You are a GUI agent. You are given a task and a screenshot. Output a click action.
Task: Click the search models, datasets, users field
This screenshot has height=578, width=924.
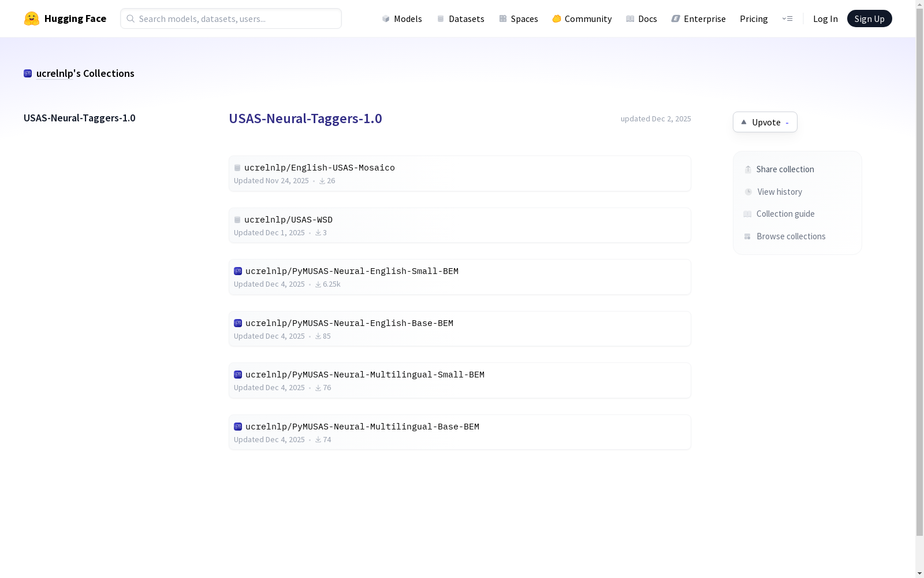point(231,18)
